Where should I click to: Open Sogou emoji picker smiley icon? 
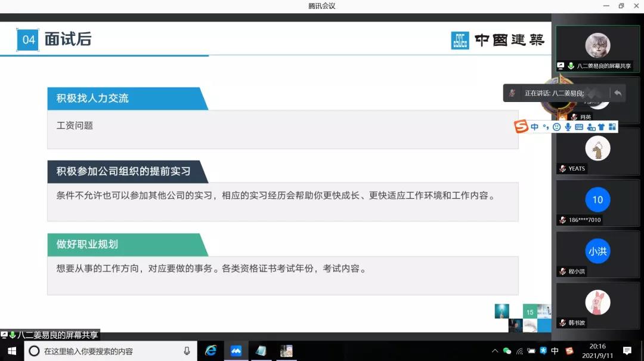[556, 126]
